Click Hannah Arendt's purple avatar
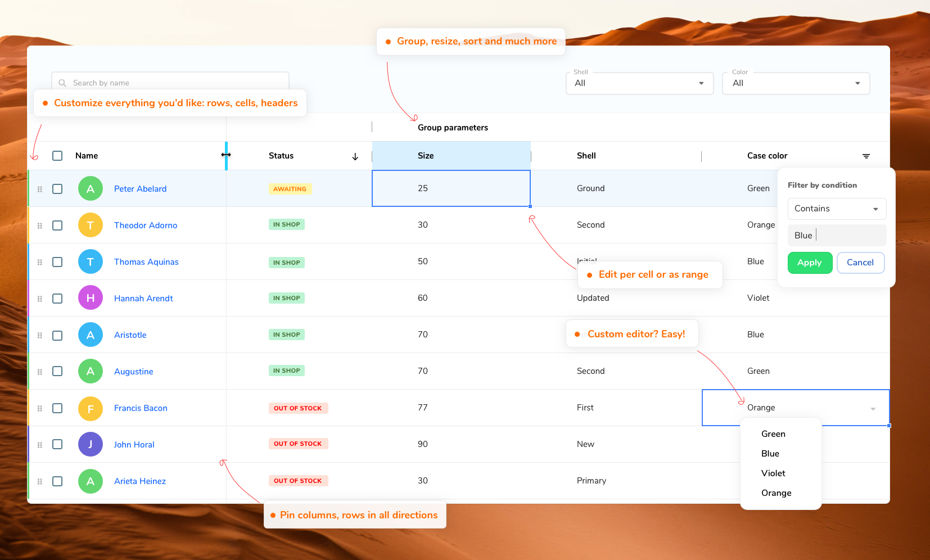Viewport: 930px width, 560px height. tap(91, 298)
